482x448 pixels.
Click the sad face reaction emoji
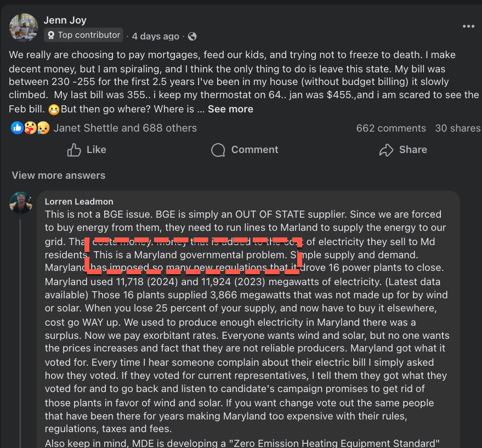[44, 128]
